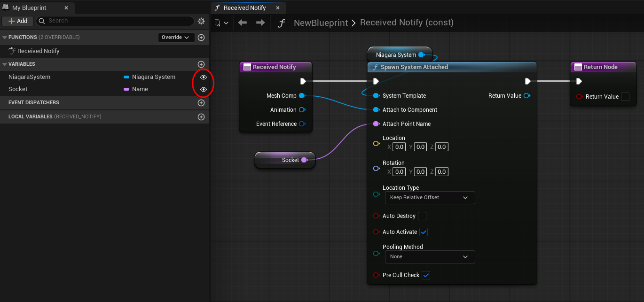Add a new variable with plus icon

(201, 64)
